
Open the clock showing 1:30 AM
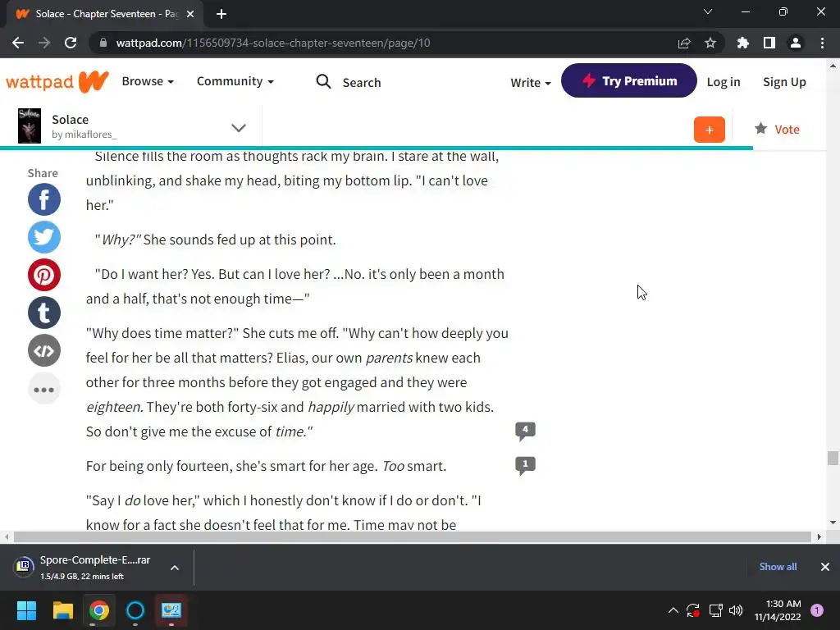(x=778, y=610)
